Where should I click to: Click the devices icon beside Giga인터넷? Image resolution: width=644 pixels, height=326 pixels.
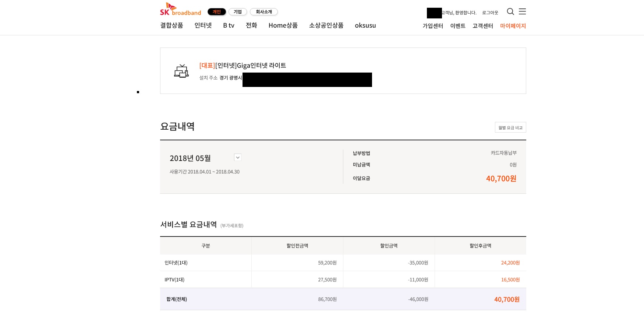[x=181, y=71]
